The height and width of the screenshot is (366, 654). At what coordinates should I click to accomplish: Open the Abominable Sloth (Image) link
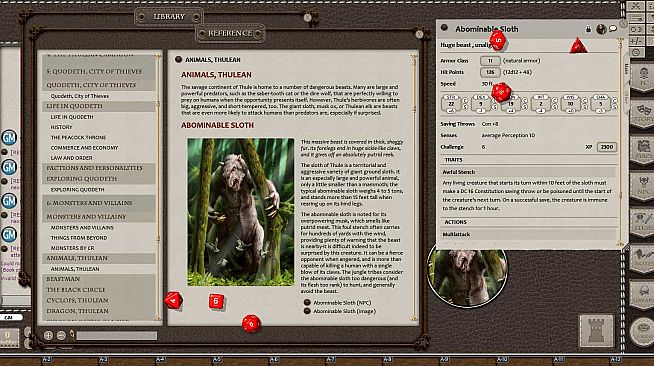[345, 311]
